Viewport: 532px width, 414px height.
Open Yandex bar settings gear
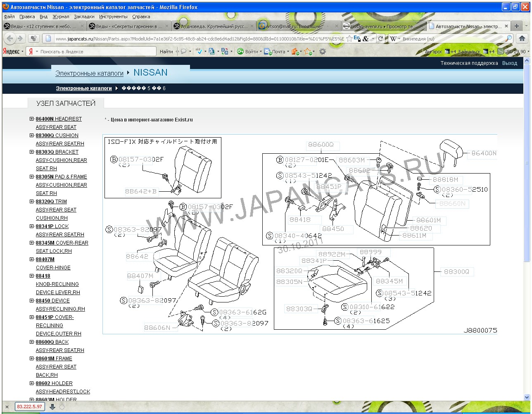click(x=323, y=52)
